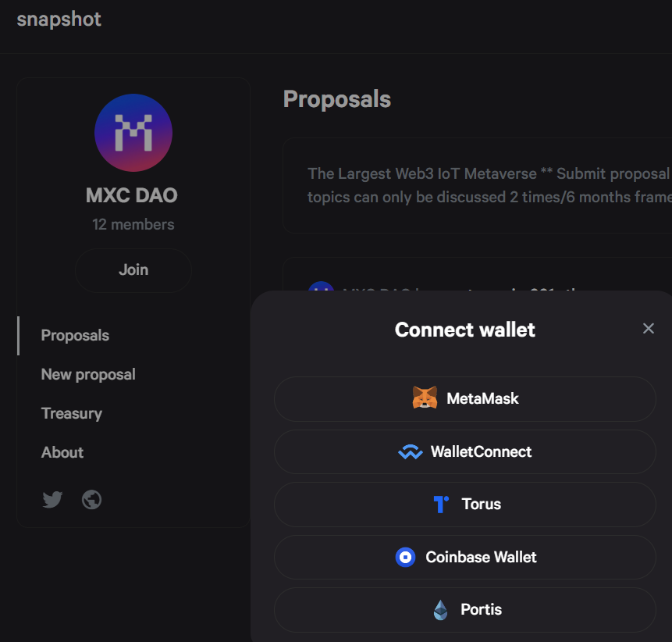Click the MetaMask fox icon
Image resolution: width=672 pixels, height=642 pixels.
[425, 398]
